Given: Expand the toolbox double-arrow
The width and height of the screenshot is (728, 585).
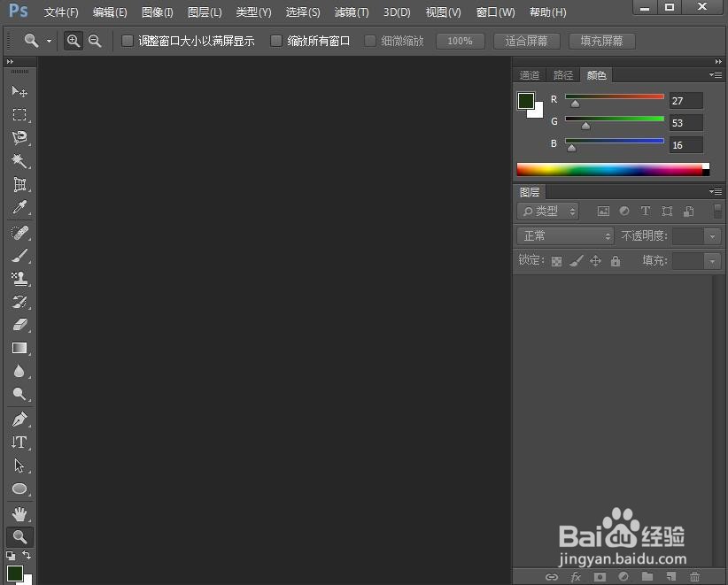Looking at the screenshot, I should [10, 61].
